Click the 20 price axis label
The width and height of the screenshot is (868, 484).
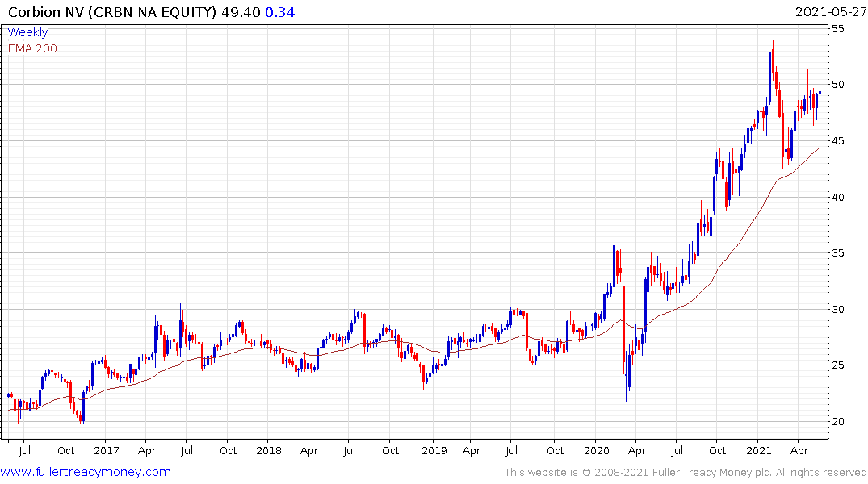pos(838,422)
